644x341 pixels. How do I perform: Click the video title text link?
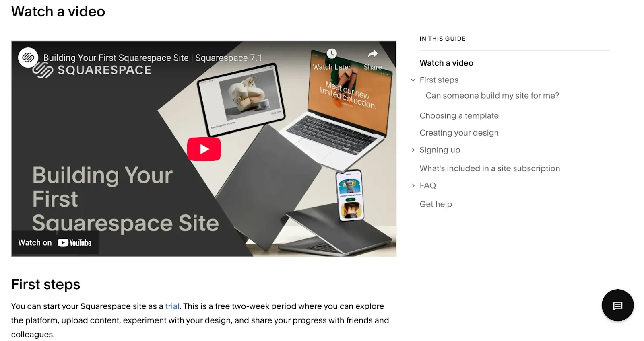152,58
